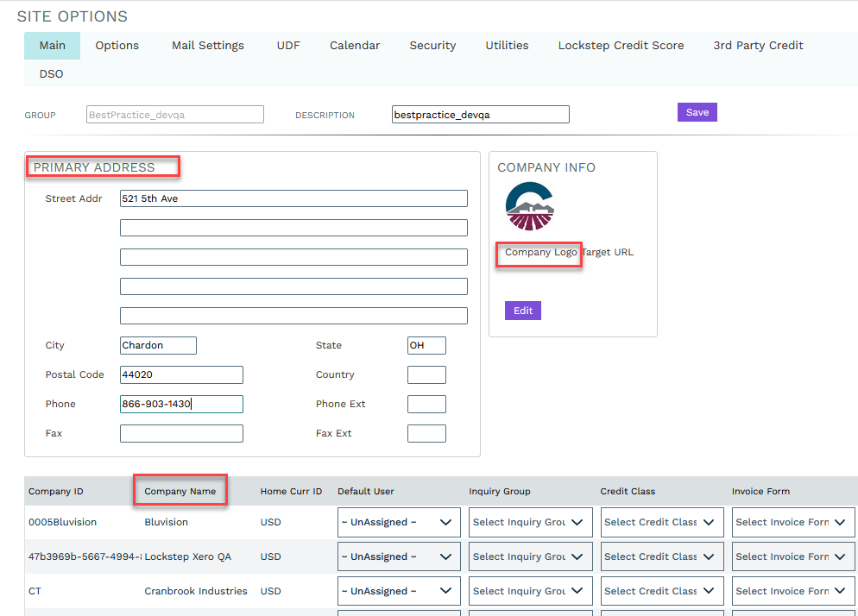Open the 3rd Party Credit tab

(x=758, y=46)
